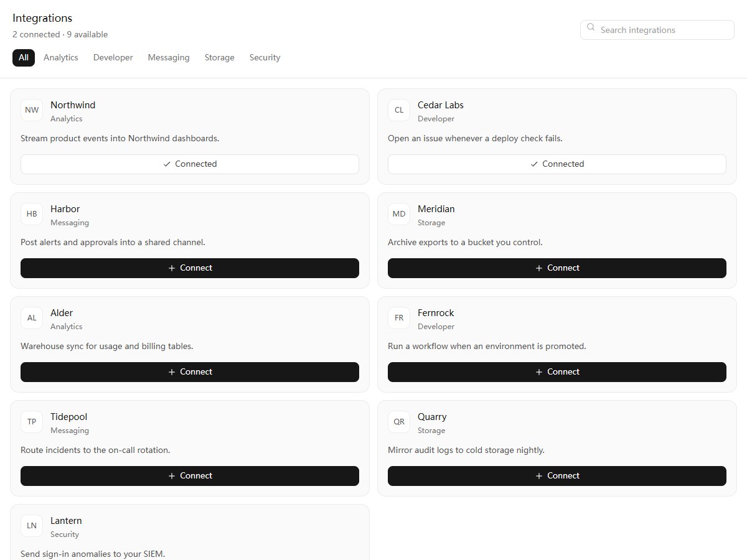Select the All filter tab
Image resolution: width=747 pixels, height=560 pixels.
tap(24, 57)
